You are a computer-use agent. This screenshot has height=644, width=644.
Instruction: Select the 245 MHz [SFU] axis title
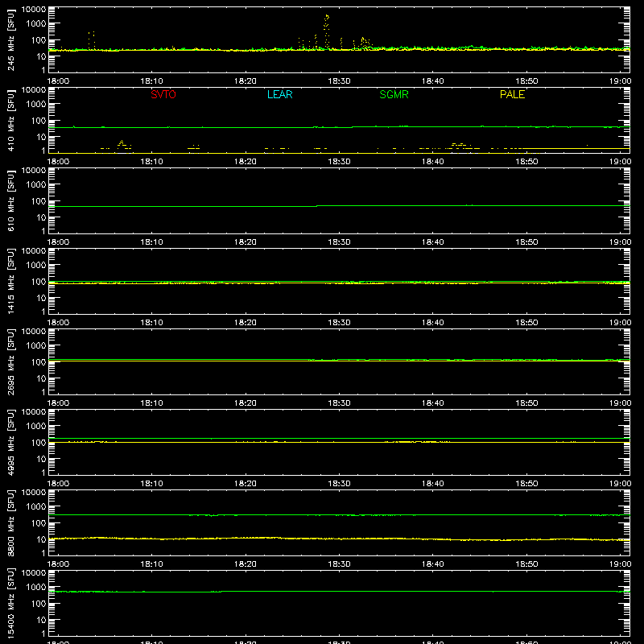pos(11,39)
